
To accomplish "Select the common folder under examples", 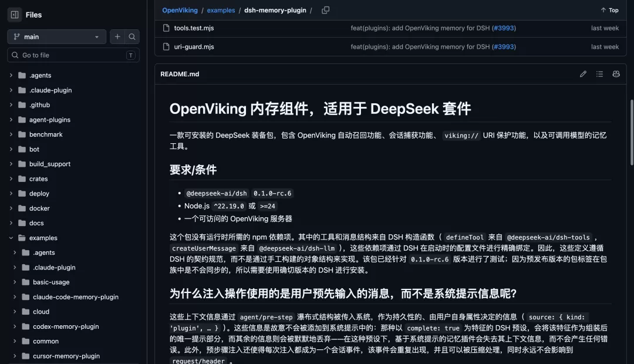I will [x=46, y=341].
